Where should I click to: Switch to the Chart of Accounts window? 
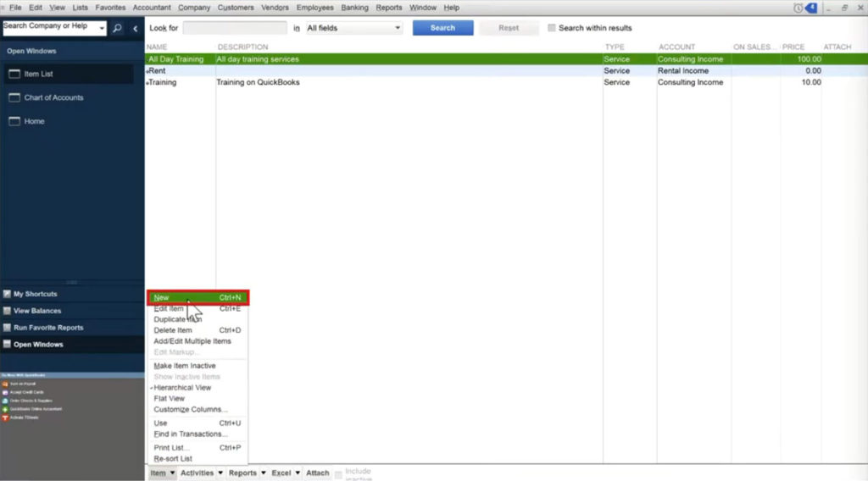pyautogui.click(x=53, y=97)
